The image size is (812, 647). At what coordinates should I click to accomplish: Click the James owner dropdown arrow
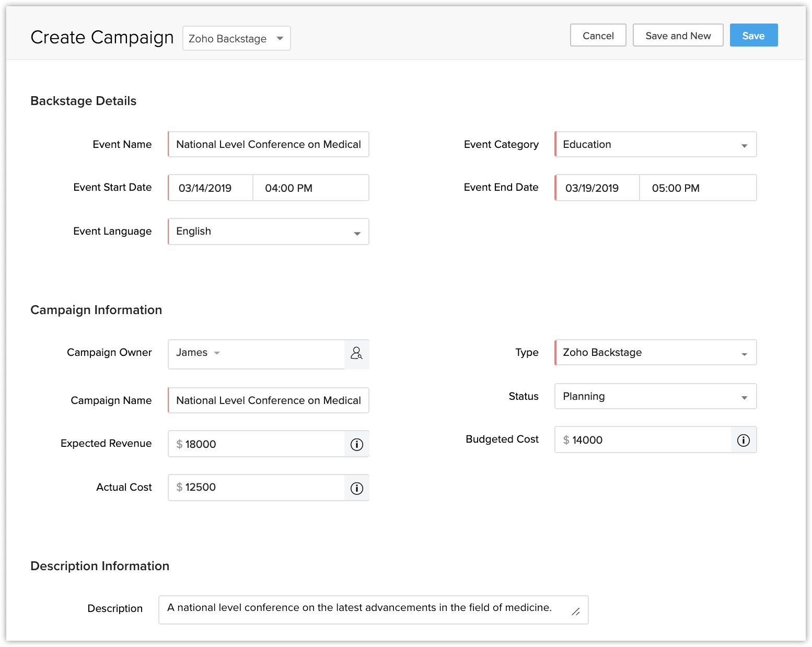(217, 353)
